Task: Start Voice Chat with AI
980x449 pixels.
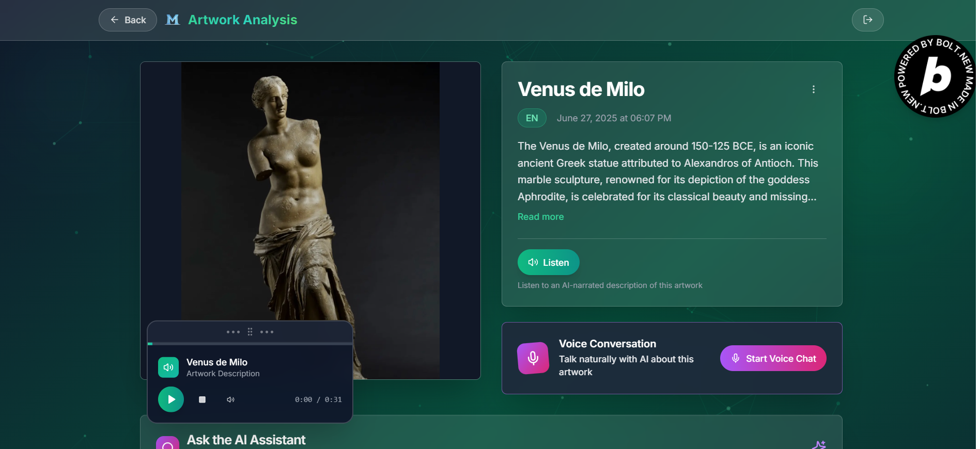Action: (773, 358)
